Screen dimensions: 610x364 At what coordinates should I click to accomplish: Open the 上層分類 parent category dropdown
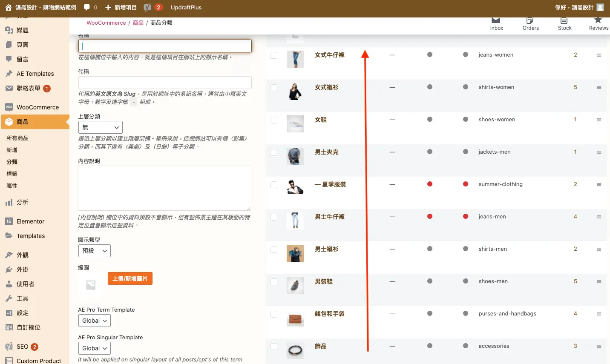click(101, 127)
